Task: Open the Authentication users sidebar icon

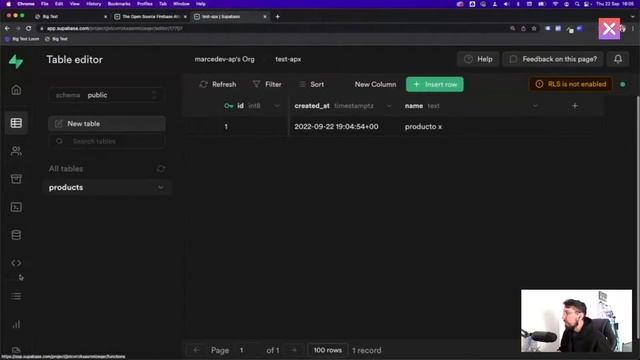Action: (x=16, y=151)
